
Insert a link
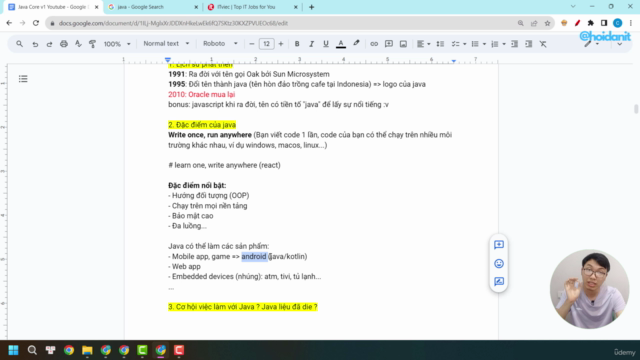pyautogui.click(x=374, y=44)
